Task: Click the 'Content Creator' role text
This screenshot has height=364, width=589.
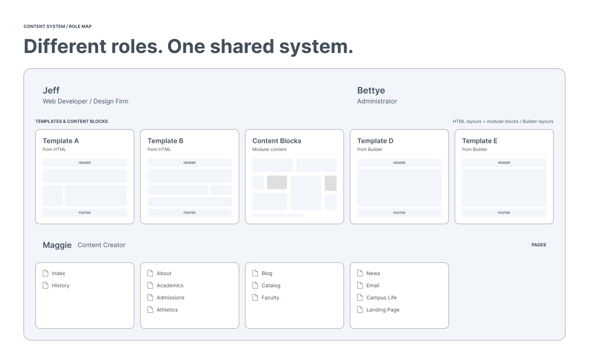Action: click(102, 245)
